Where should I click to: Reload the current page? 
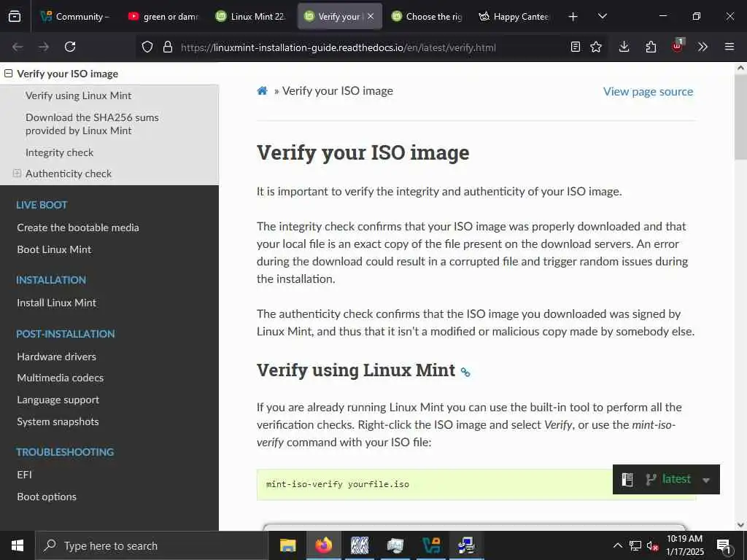[x=70, y=47]
